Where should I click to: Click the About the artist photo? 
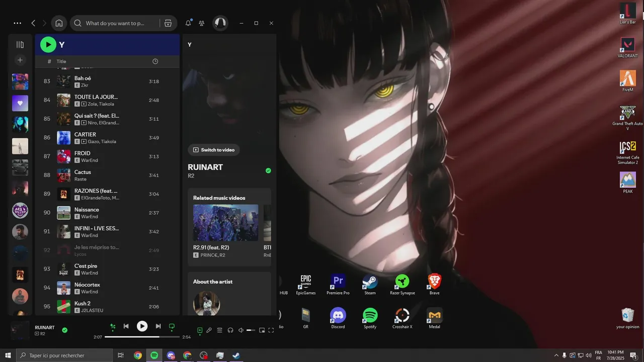coord(207,303)
